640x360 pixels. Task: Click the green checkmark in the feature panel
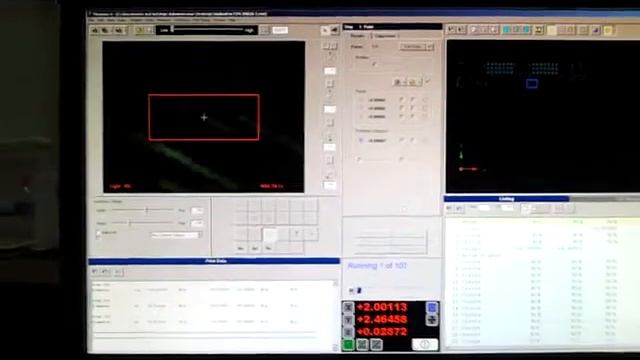pyautogui.click(x=427, y=82)
